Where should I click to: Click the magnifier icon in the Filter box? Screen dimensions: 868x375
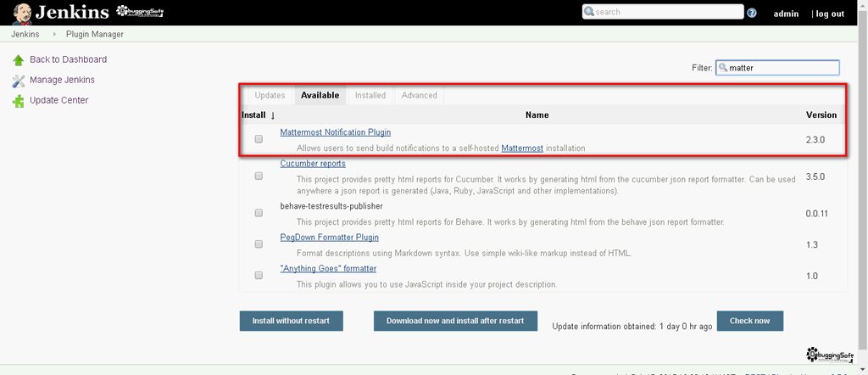pyautogui.click(x=722, y=68)
